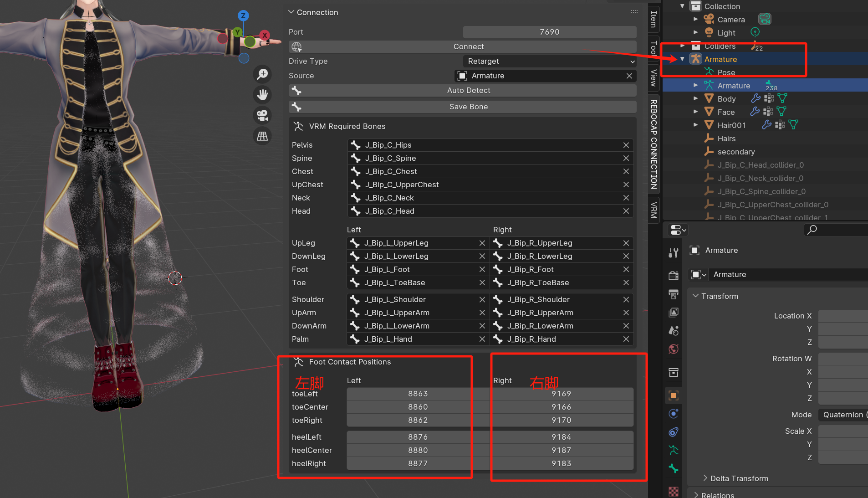Select the secondary item in outliner
Image resolution: width=868 pixels, height=498 pixels.
tap(736, 152)
